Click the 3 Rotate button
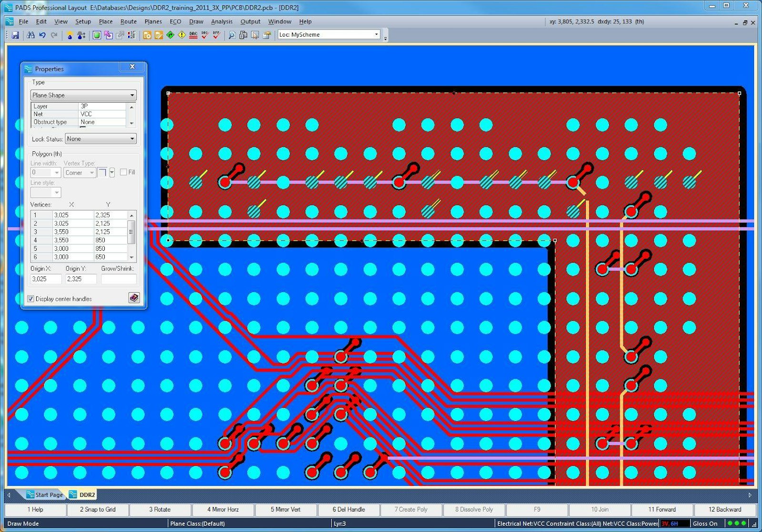Screen dimensions: 762x532 (160, 510)
